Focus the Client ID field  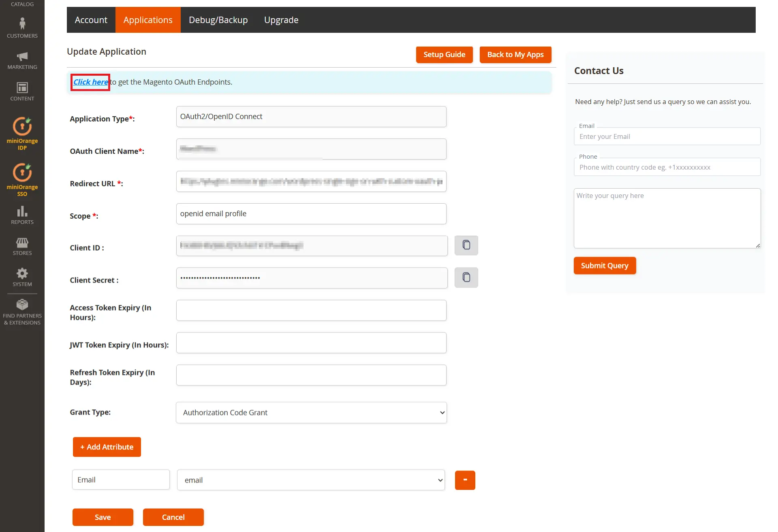312,246
